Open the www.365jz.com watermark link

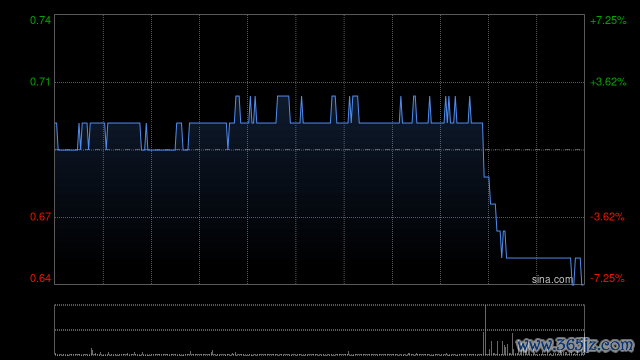(576, 345)
